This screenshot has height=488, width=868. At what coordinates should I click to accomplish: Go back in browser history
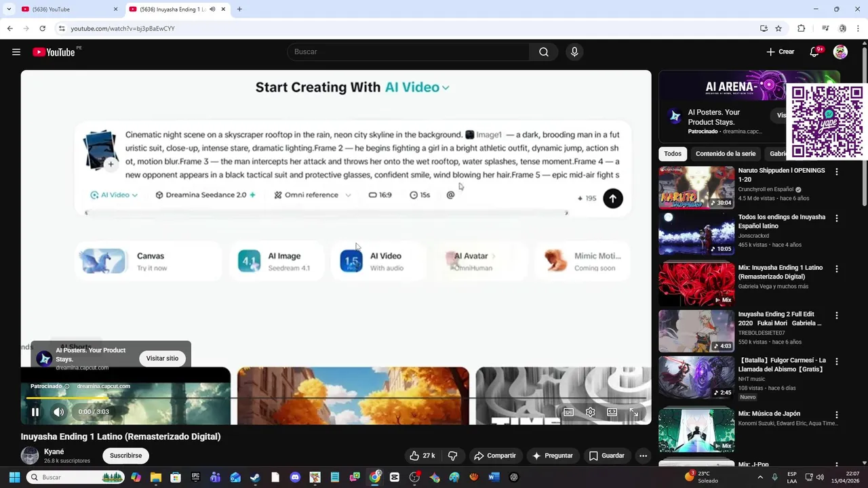(x=9, y=28)
